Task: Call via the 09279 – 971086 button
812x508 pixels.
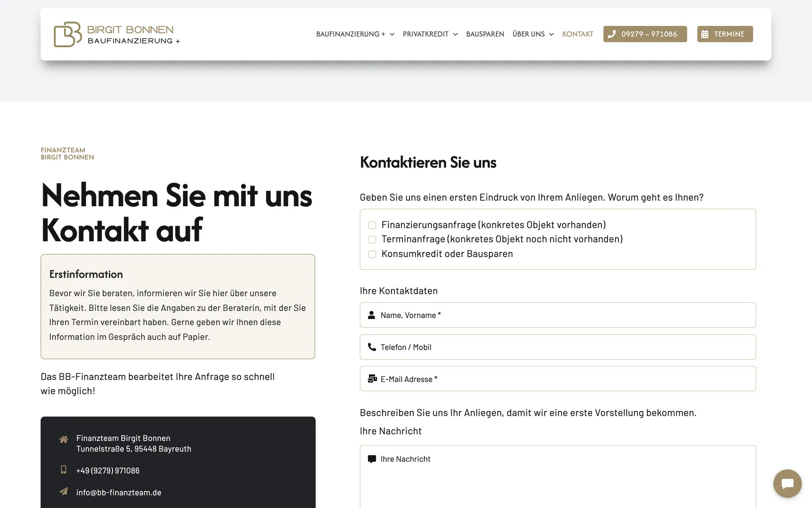Action: coord(645,34)
